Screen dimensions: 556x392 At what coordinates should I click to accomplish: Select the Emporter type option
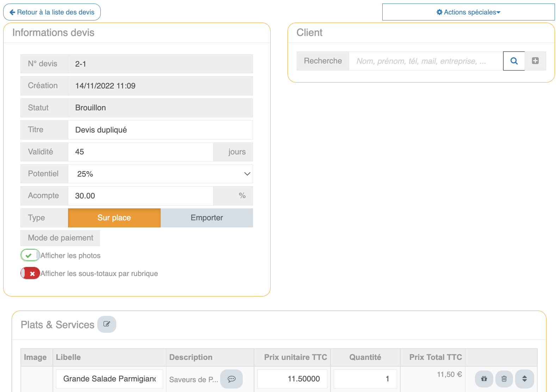point(206,218)
